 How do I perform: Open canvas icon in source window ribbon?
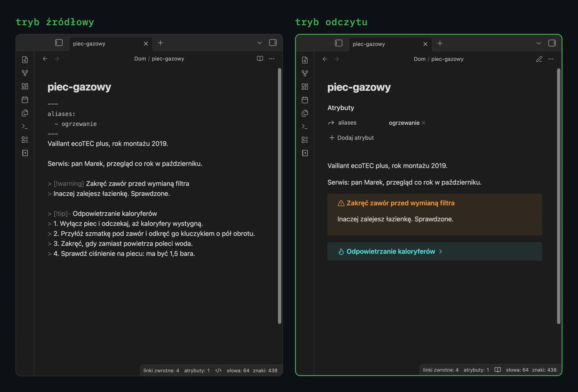[x=25, y=86]
